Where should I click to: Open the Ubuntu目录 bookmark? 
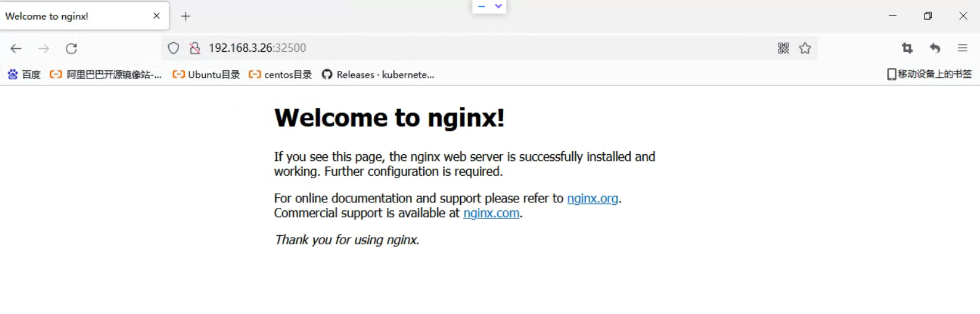[x=206, y=75]
